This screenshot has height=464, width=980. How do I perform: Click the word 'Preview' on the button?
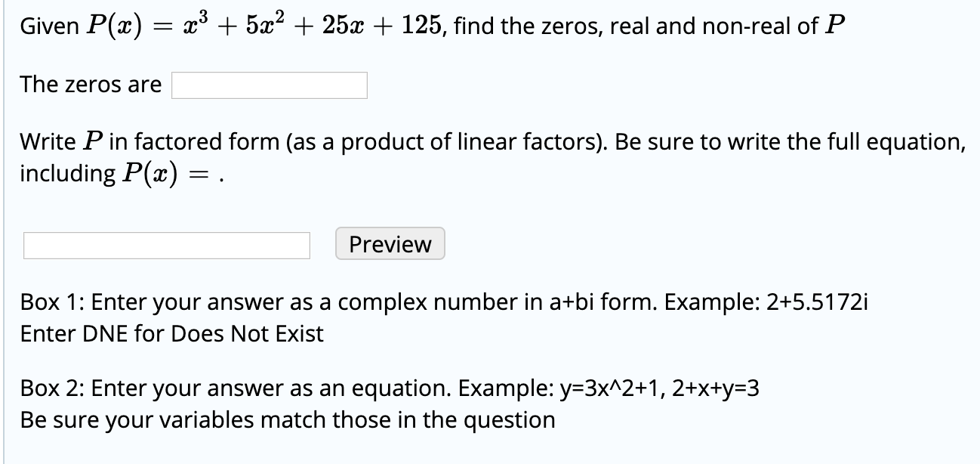tap(389, 243)
